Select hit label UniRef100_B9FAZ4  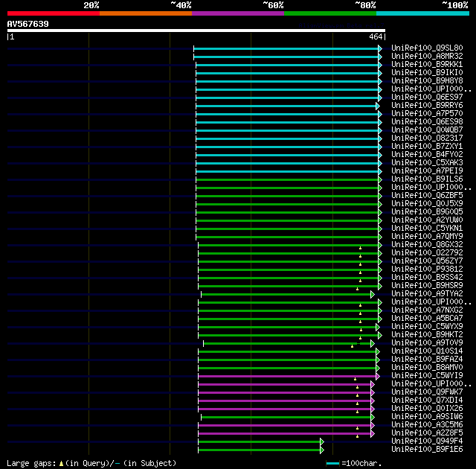tap(427, 360)
